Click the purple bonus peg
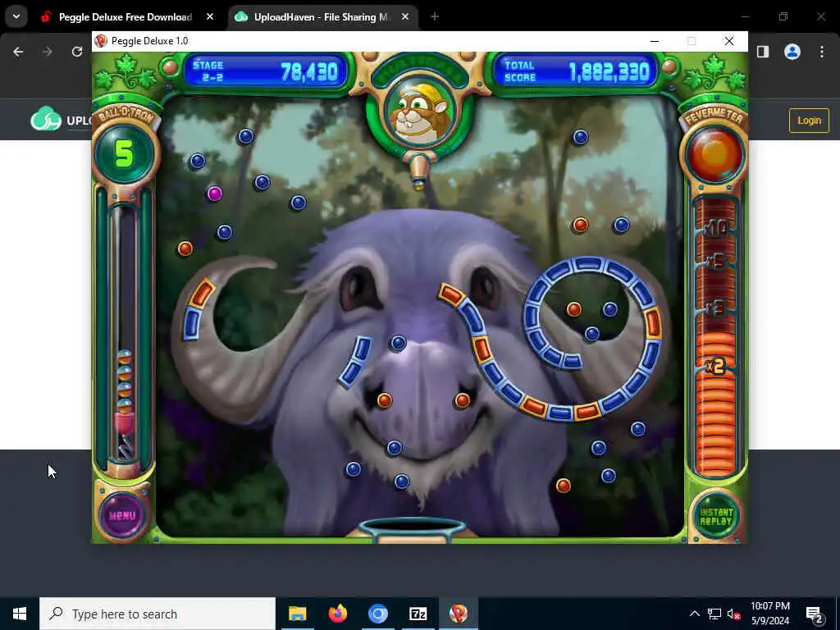This screenshot has height=630, width=840. [x=214, y=194]
